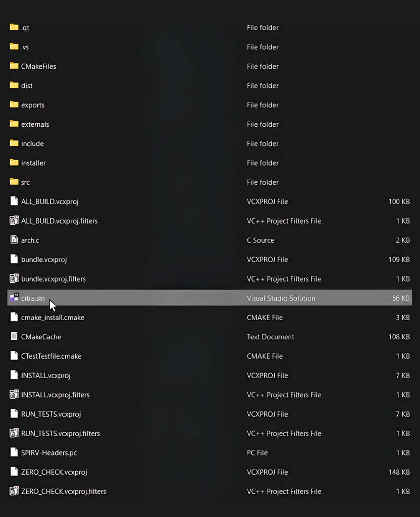Select the arch.c C source icon
The image size is (420, 517).
(14, 240)
